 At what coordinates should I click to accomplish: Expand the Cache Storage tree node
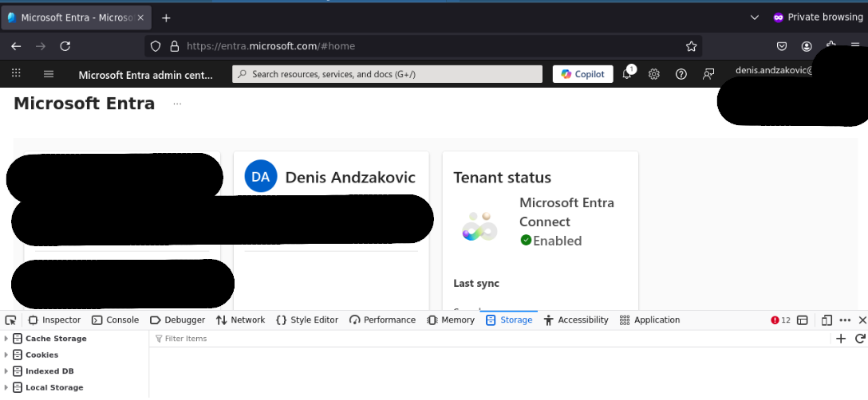pos(6,339)
